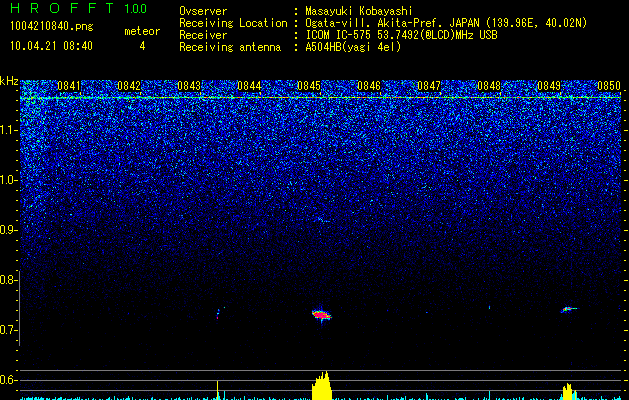629x400 pixels.
Task: Click the 0846 time marker
Action: click(369, 86)
